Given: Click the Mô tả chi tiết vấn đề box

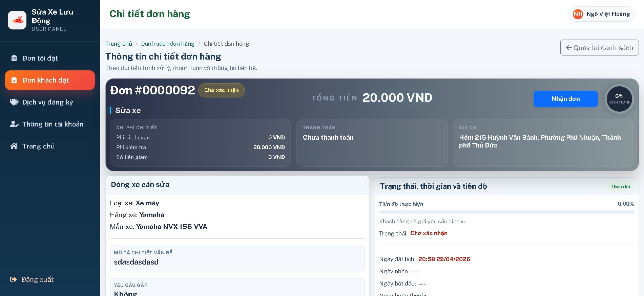Looking at the screenshot, I should 237,258.
